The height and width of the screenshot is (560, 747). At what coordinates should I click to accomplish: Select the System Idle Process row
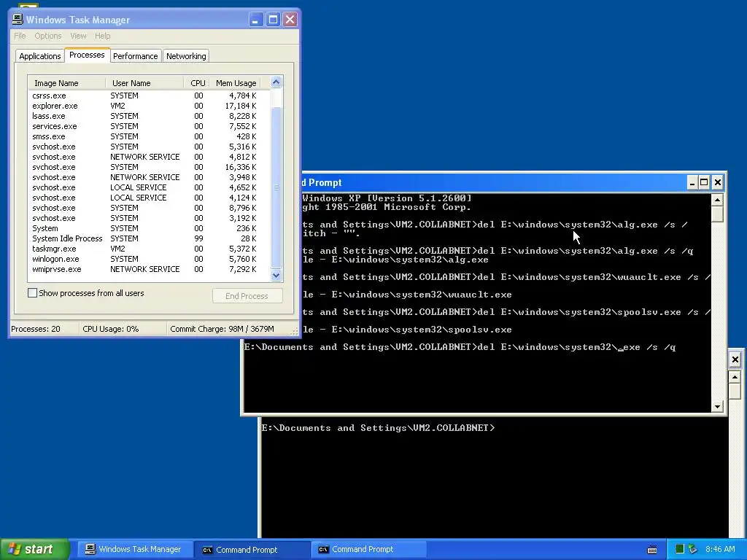click(144, 238)
